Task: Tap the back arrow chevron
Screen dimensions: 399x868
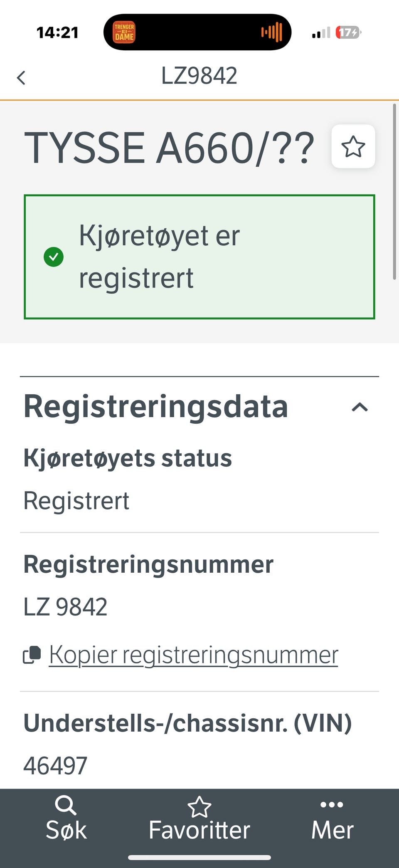Action: point(21,77)
